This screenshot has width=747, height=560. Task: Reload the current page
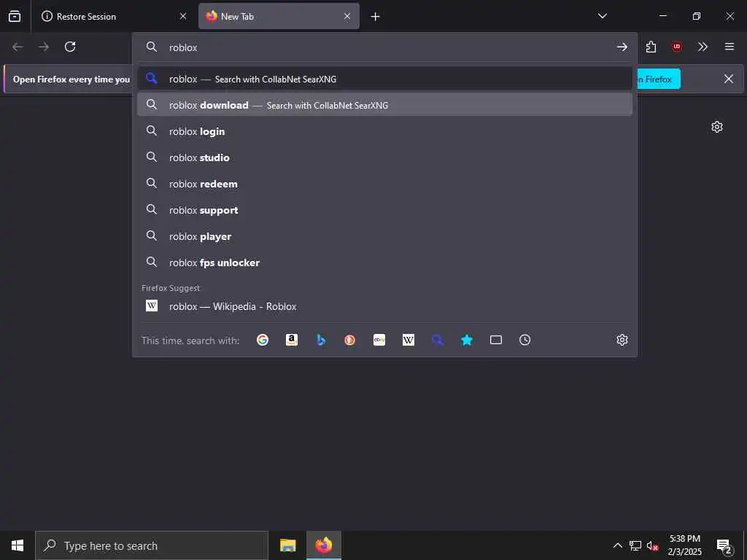pos(70,47)
